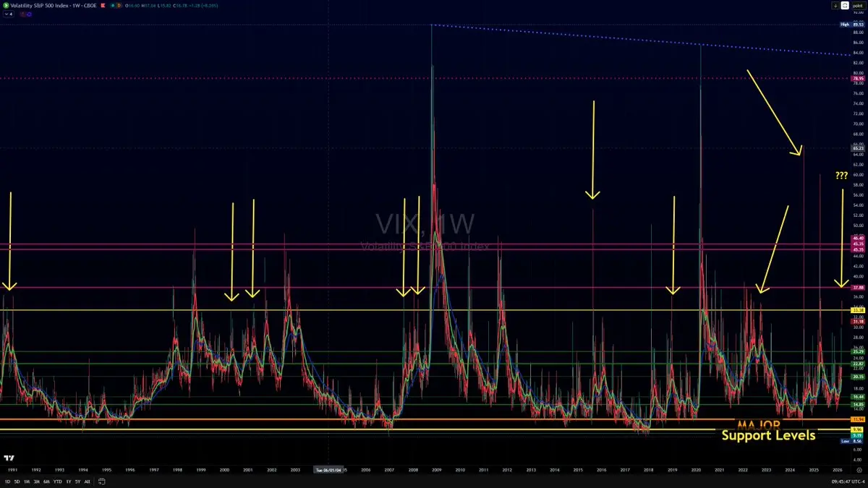Click the 09:45:47 UTC-4 timezone clock

(x=848, y=481)
